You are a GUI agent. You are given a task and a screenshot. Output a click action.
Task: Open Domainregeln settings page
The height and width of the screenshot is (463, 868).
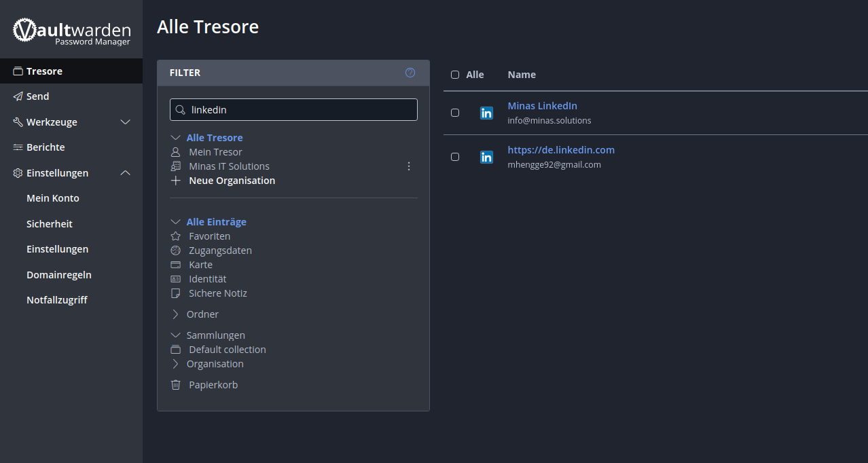coord(59,275)
